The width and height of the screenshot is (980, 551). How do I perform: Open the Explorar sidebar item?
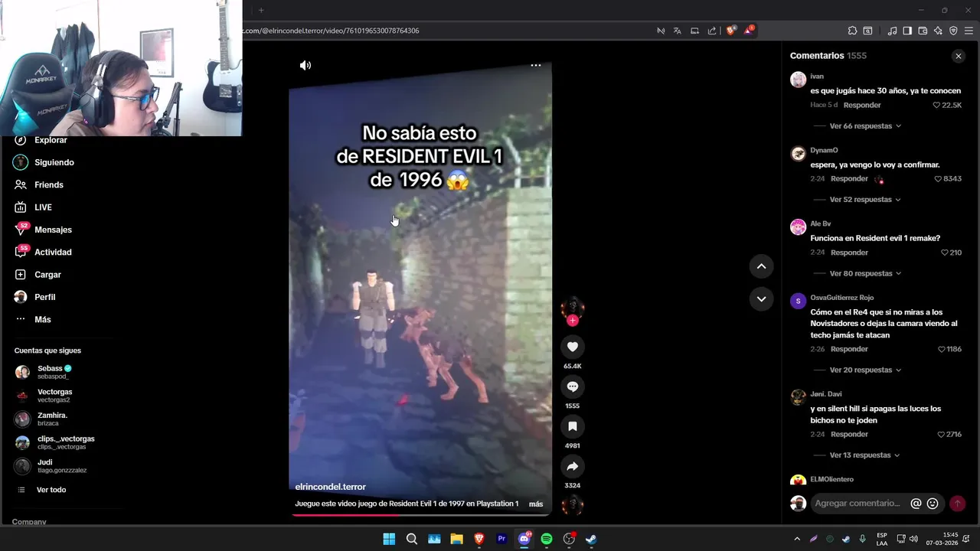pyautogui.click(x=51, y=140)
